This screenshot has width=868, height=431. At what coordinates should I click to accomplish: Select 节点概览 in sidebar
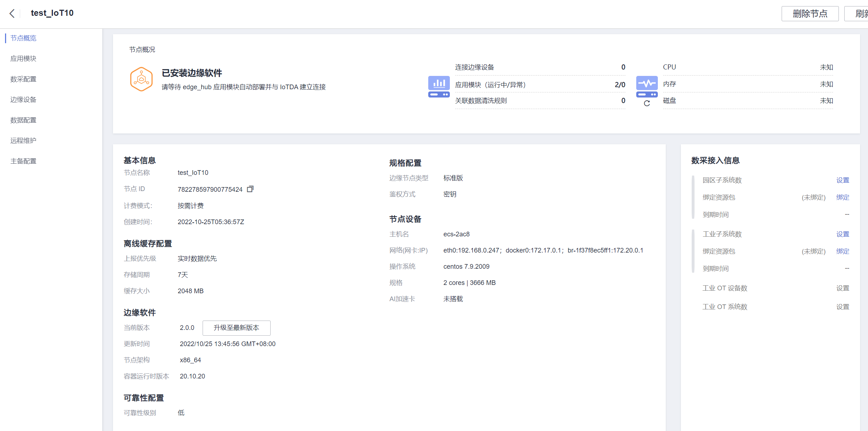tap(23, 38)
